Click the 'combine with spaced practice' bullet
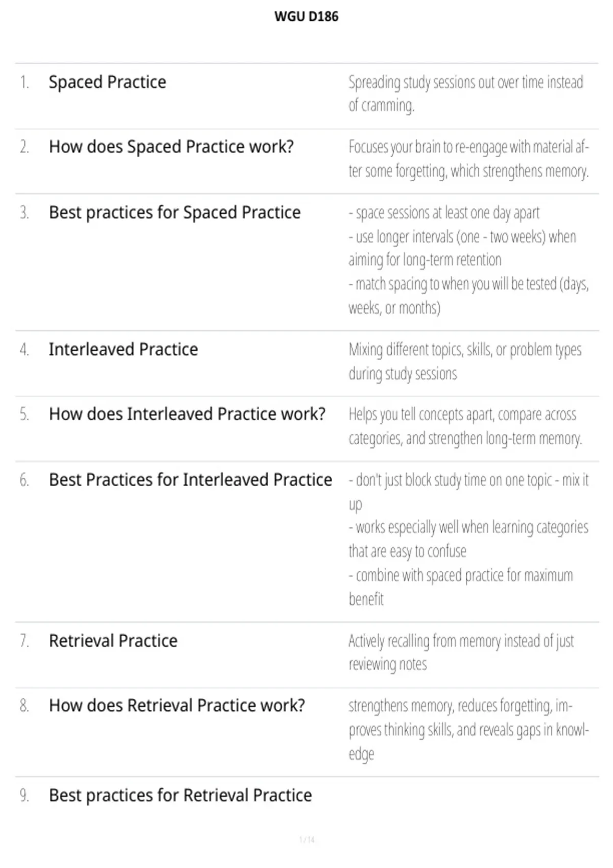The width and height of the screenshot is (613, 868). coord(461,587)
